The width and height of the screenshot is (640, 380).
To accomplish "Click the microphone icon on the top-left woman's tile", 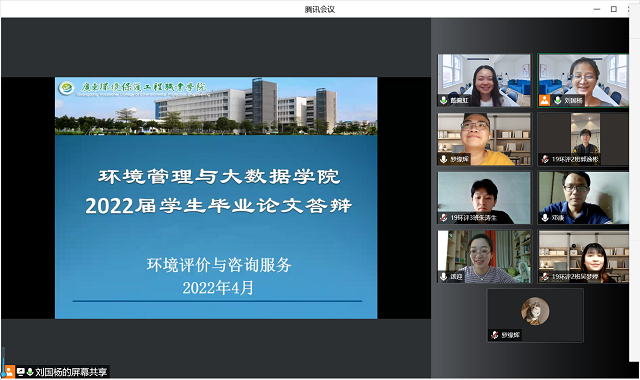I will [x=444, y=100].
